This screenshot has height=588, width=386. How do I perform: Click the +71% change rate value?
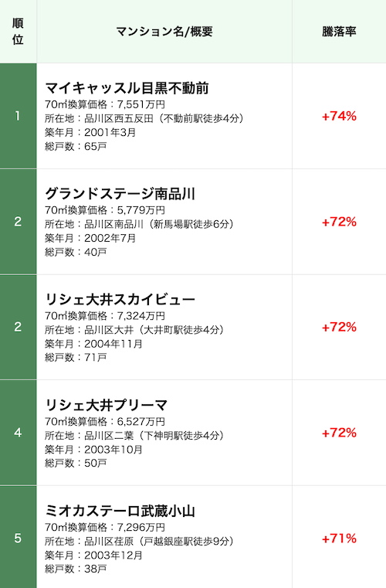coord(339,539)
